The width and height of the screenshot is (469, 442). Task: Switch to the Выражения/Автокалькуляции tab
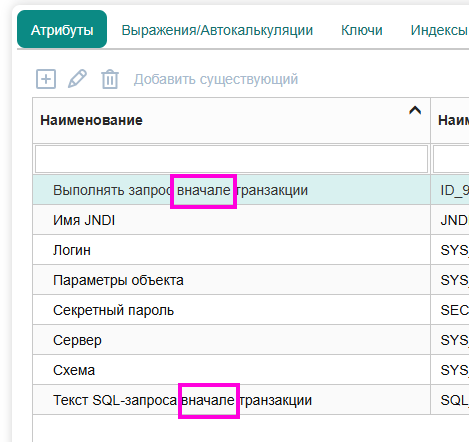[217, 30]
